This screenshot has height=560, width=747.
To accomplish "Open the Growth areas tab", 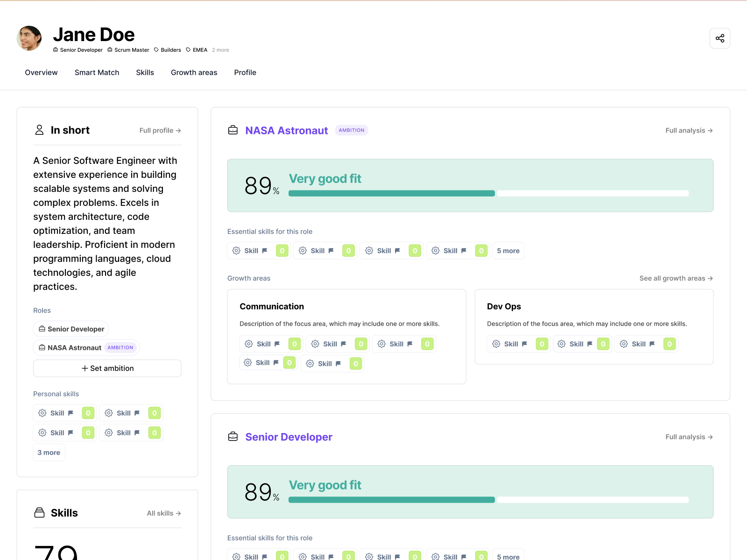I will click(x=194, y=72).
